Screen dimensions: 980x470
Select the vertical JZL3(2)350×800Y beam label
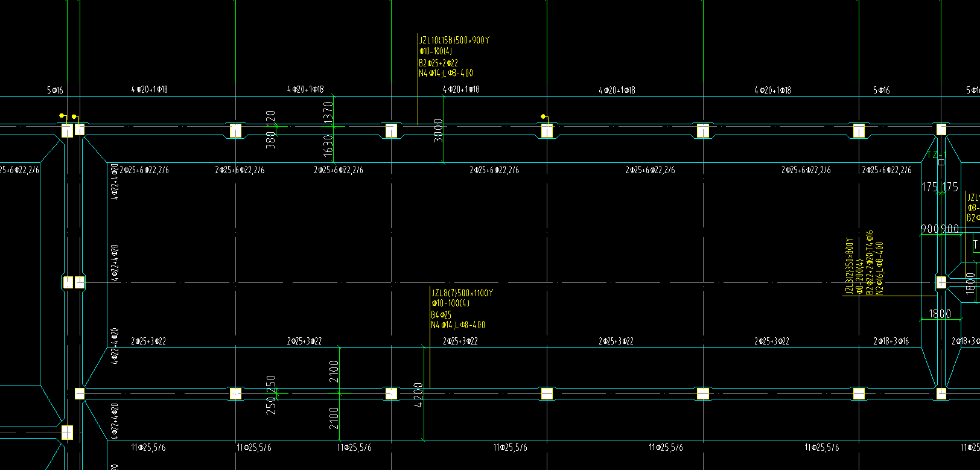pyautogui.click(x=849, y=266)
